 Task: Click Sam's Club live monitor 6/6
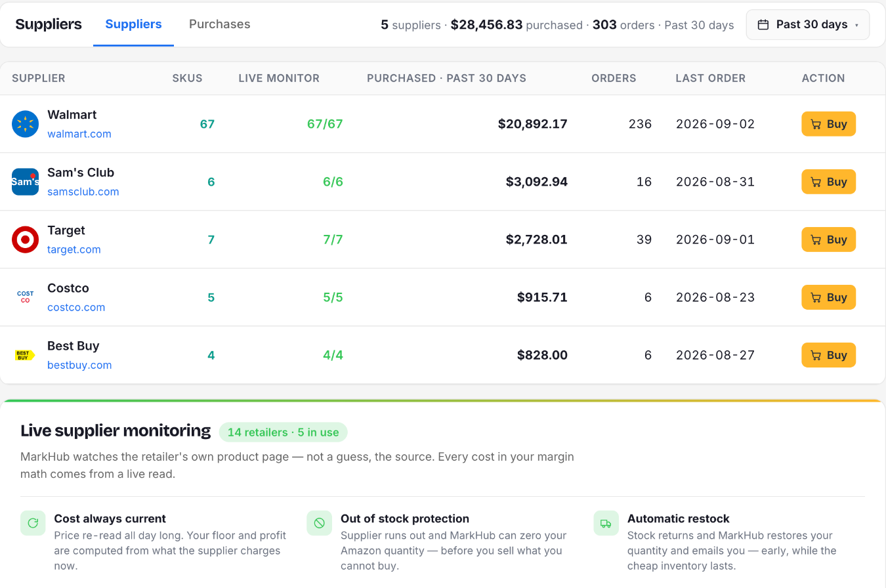[333, 182]
